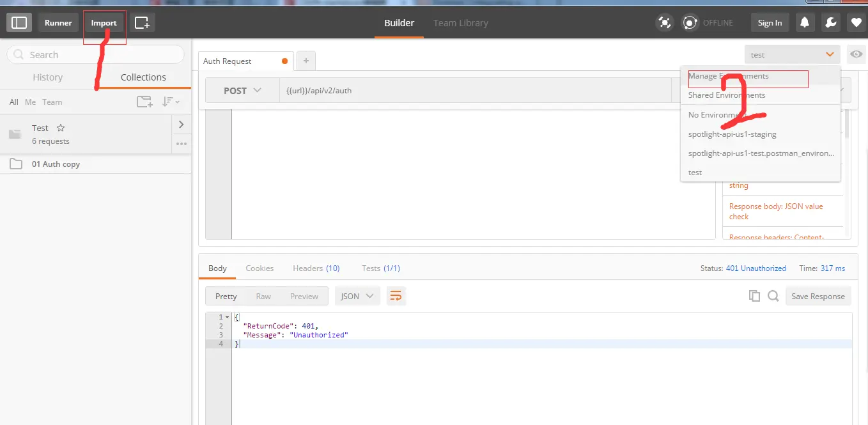
Task: Beautify JSON with the format icon
Action: click(x=396, y=296)
